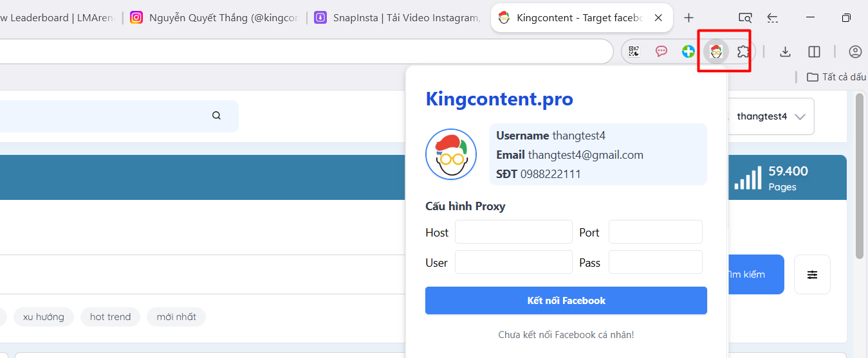
Task: Switch to the Nguyễn Quyết Thắng Instagram tab
Action: coord(215,18)
